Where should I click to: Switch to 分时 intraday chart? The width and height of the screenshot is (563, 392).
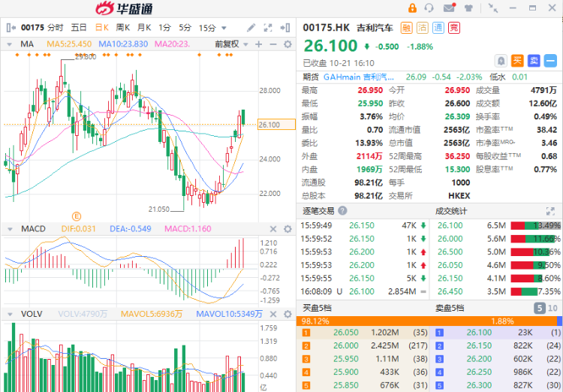click(56, 28)
